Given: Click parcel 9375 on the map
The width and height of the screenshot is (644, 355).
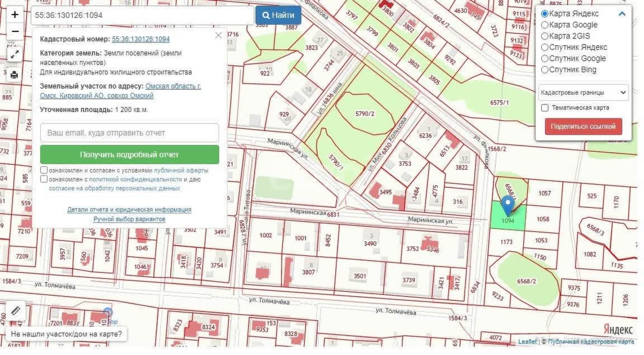Looking at the screenshot, I should coord(574,288).
